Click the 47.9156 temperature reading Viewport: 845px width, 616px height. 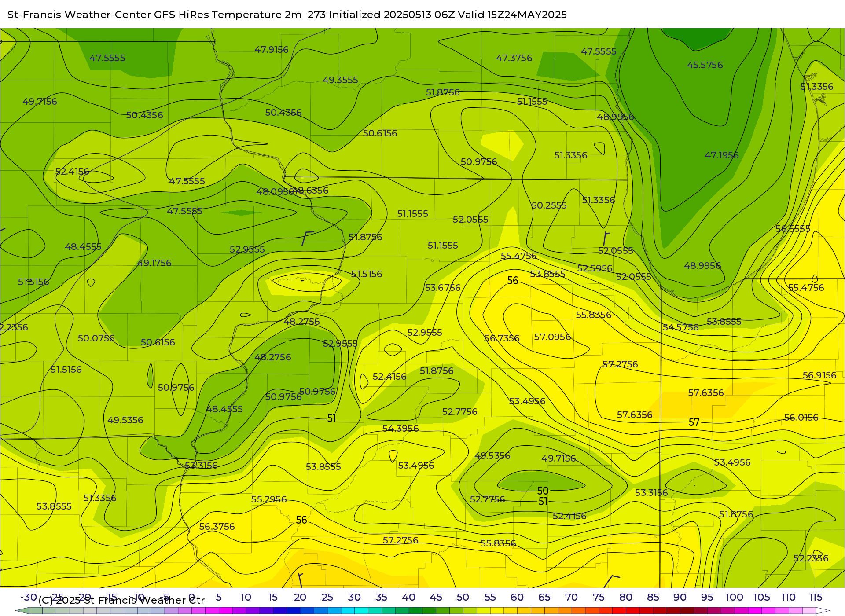pyautogui.click(x=272, y=50)
